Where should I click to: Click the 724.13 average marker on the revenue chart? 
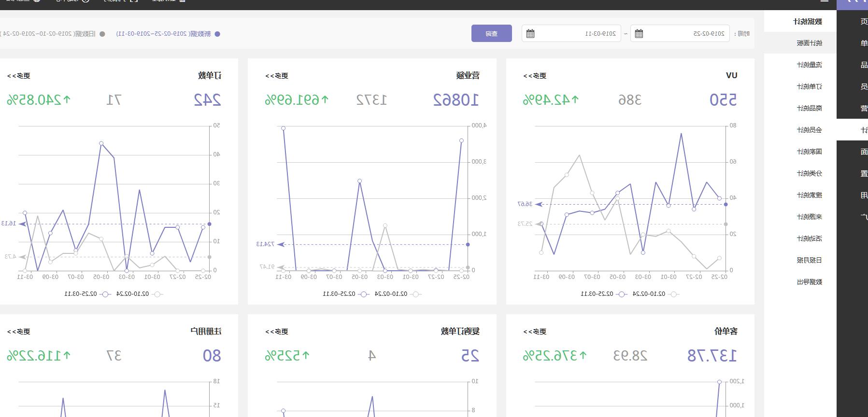[265, 244]
